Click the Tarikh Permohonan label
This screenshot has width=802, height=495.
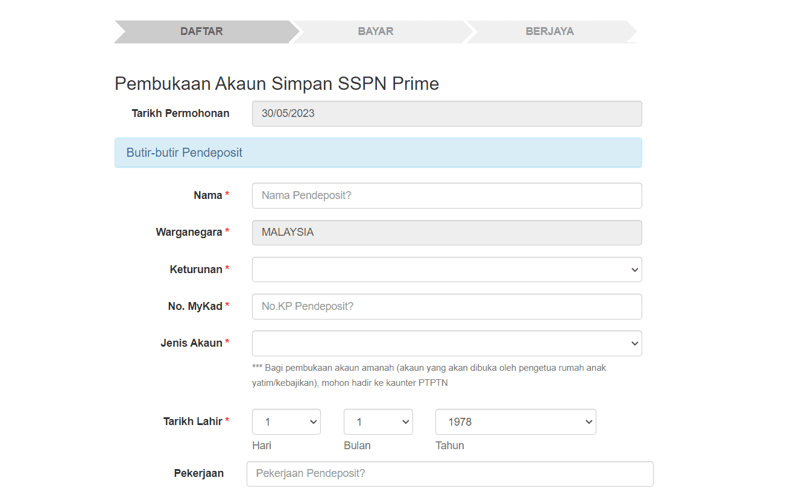pos(180,114)
